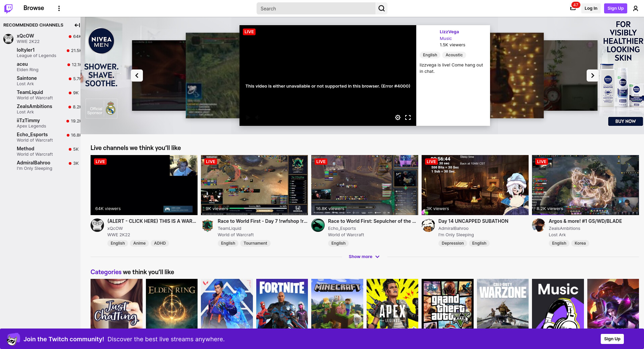The width and height of the screenshot is (644, 349).
Task: Click the Twitch logo home icon
Action: click(x=8, y=8)
